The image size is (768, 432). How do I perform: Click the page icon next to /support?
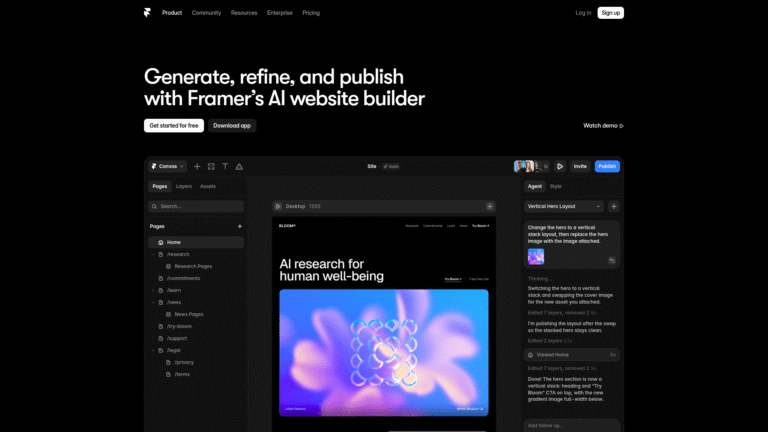(161, 338)
